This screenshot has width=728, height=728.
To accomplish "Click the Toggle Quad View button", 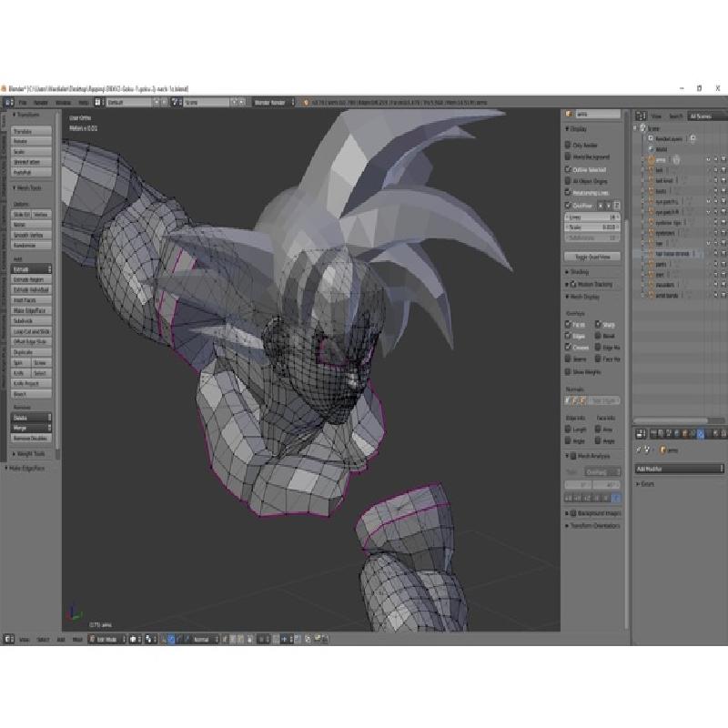I will tap(592, 257).
